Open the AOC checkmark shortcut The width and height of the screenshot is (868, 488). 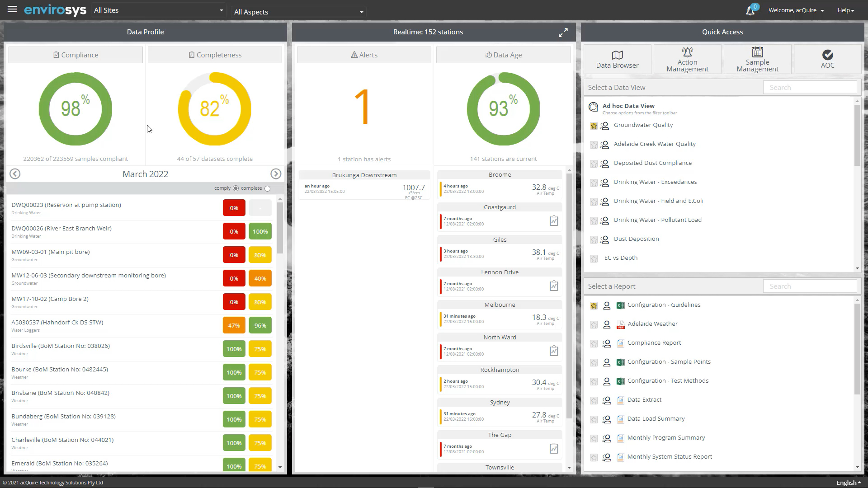click(x=827, y=59)
